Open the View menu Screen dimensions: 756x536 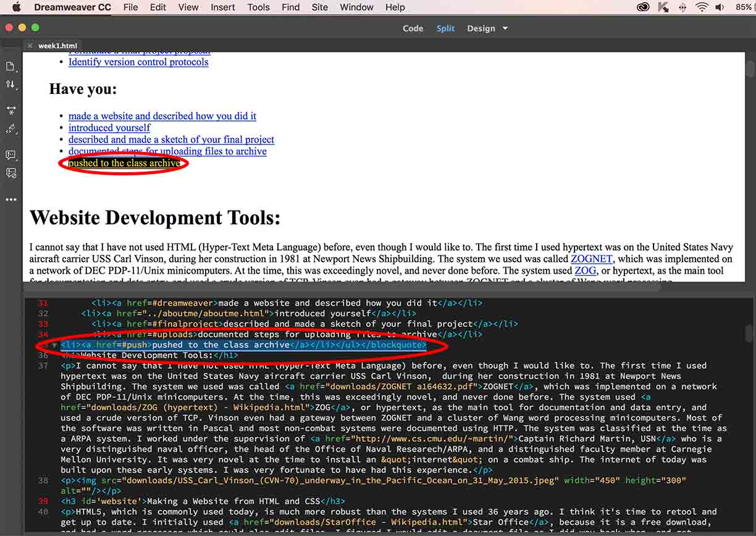point(188,7)
